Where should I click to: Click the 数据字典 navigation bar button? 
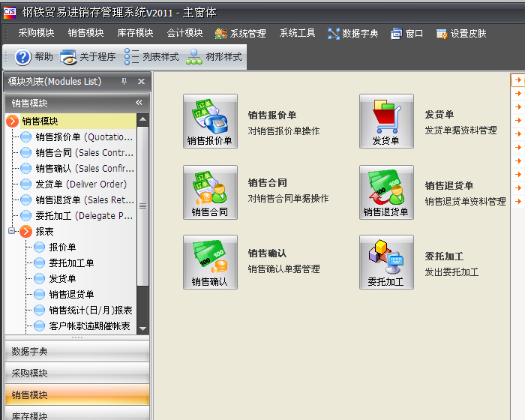[x=76, y=351]
